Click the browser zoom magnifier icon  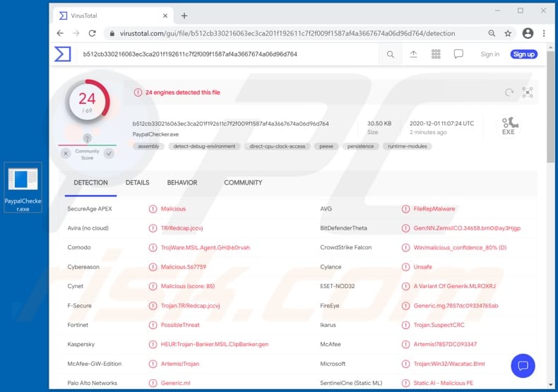pos(492,33)
